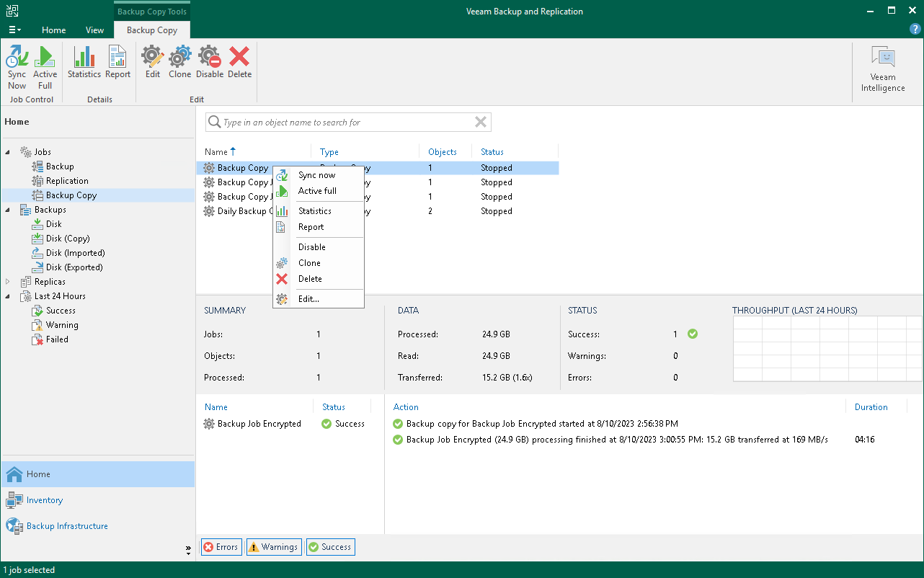This screenshot has height=578, width=924.
Task: Expand the Replicas tree node
Action: 9,282
